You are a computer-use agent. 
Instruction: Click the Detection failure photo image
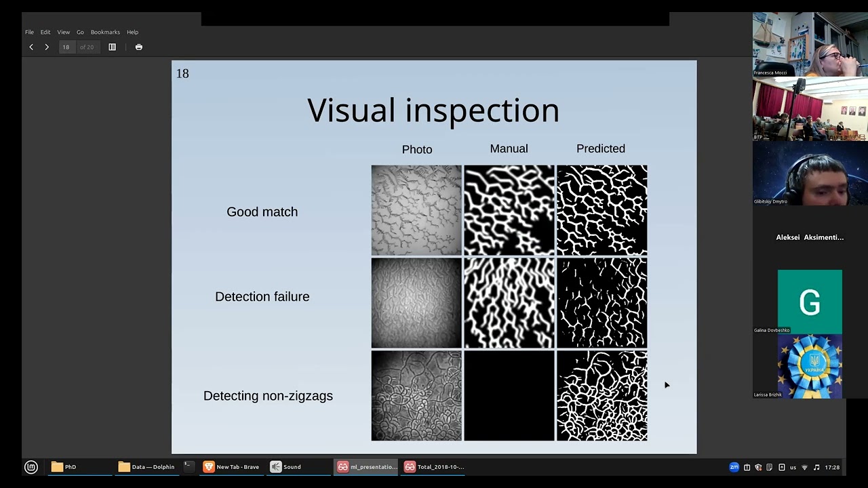point(416,303)
